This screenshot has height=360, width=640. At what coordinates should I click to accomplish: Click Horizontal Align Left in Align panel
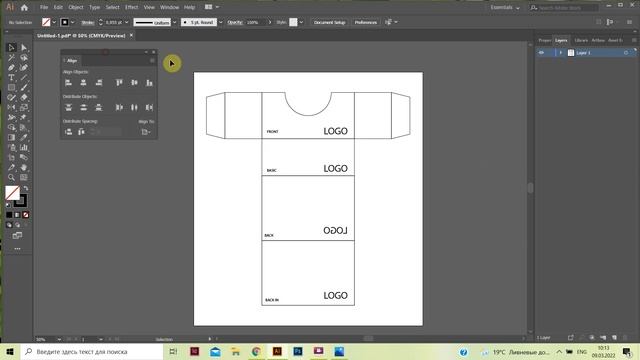point(68,82)
